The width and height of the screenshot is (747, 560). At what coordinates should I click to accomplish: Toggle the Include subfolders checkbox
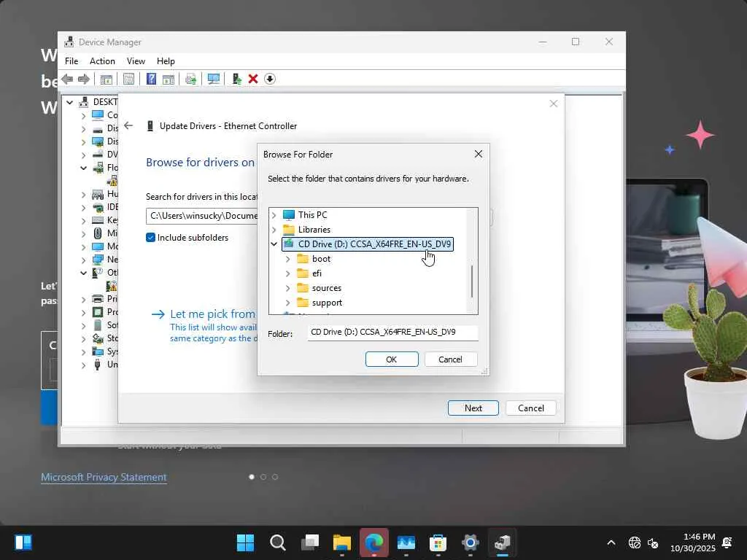(x=150, y=237)
